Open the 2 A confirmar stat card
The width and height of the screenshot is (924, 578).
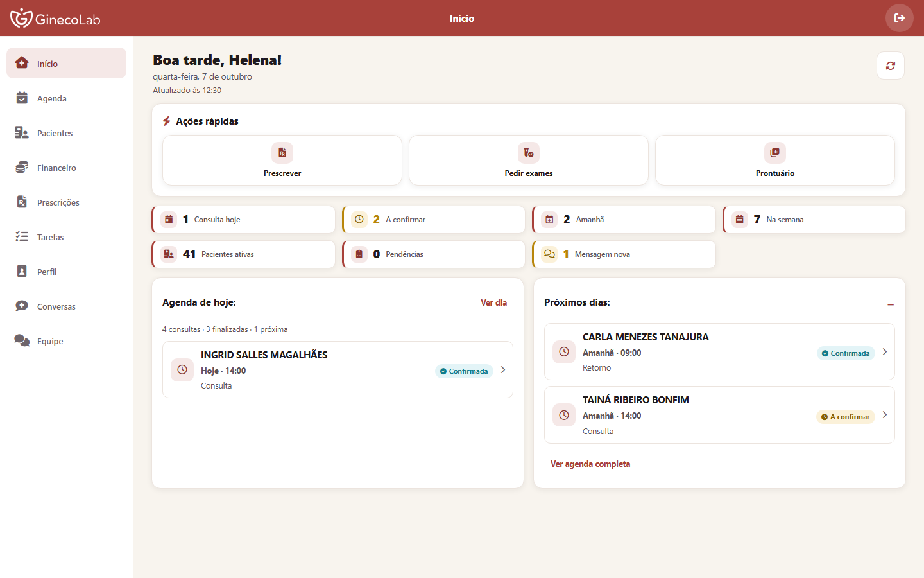pos(434,220)
